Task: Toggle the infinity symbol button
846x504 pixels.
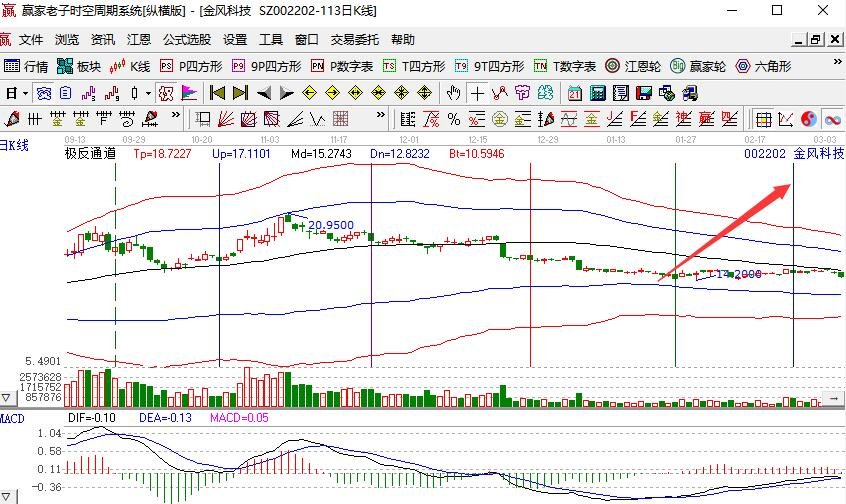Action: coord(832,119)
